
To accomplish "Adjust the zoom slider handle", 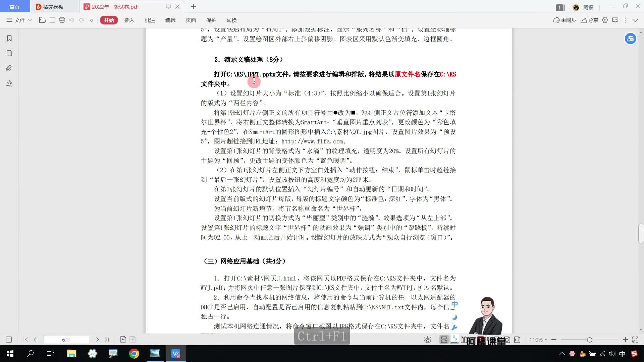I will [x=589, y=340].
